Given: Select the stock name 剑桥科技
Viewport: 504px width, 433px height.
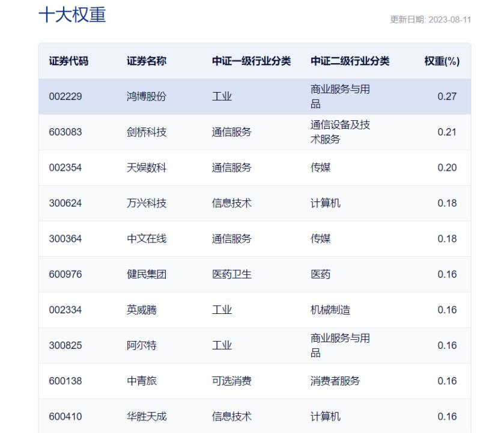Looking at the screenshot, I should (143, 132).
